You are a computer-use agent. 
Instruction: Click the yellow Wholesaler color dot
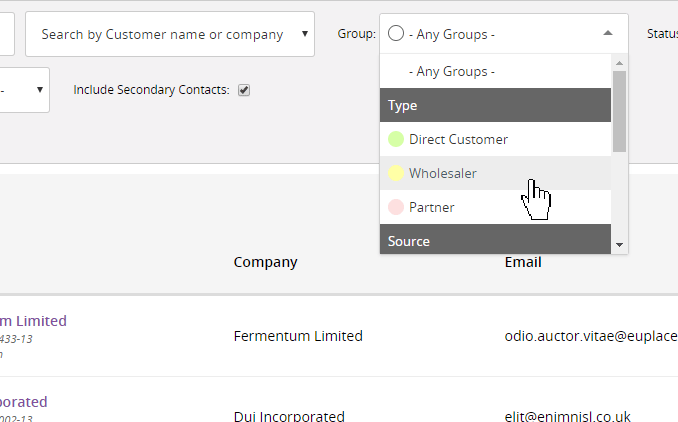tap(396, 173)
